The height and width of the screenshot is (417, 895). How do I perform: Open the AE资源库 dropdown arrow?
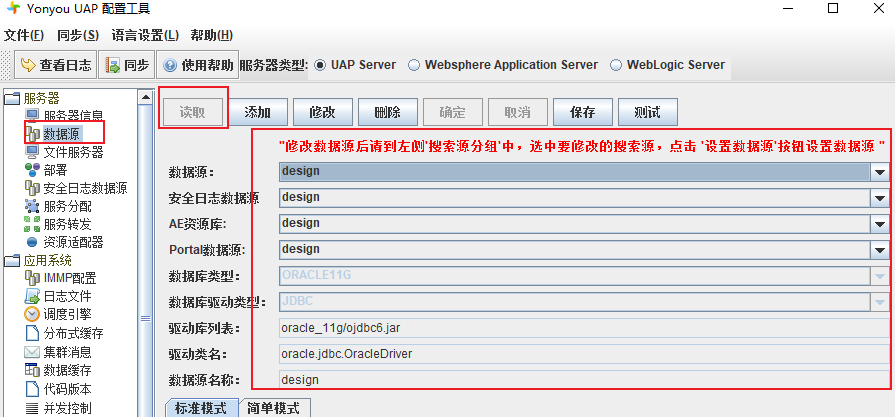tap(879, 224)
